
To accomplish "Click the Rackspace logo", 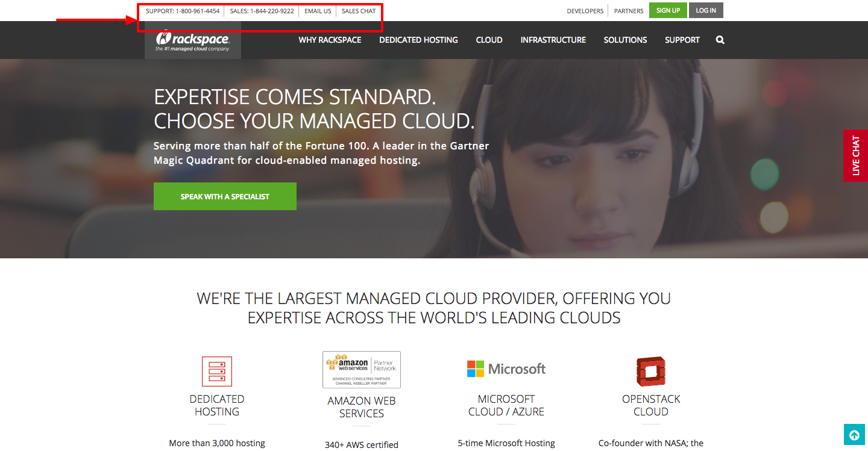I will 193,40.
